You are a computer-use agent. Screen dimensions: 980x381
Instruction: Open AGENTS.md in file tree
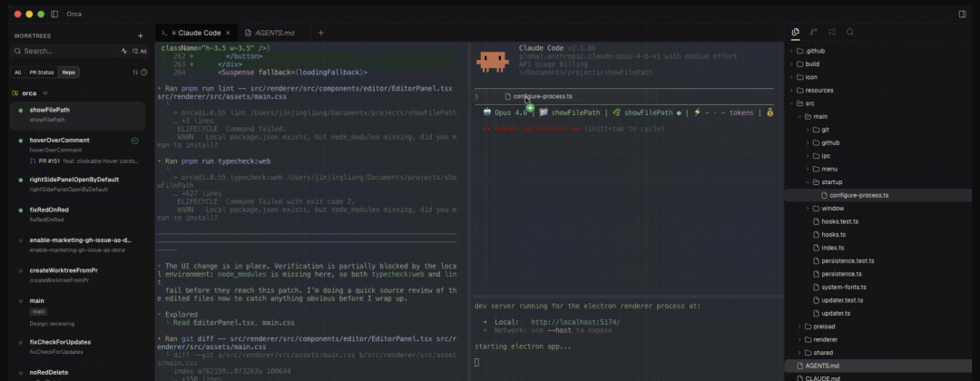tap(878, 366)
